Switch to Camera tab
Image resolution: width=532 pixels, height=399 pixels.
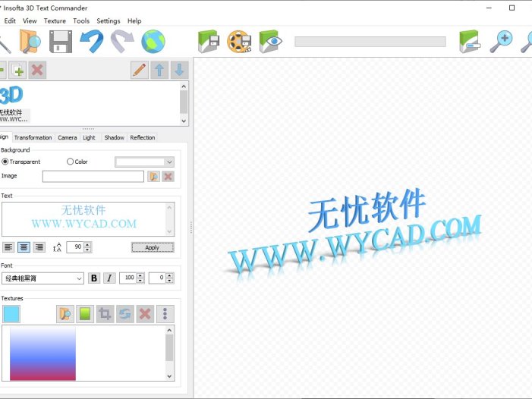tap(68, 137)
